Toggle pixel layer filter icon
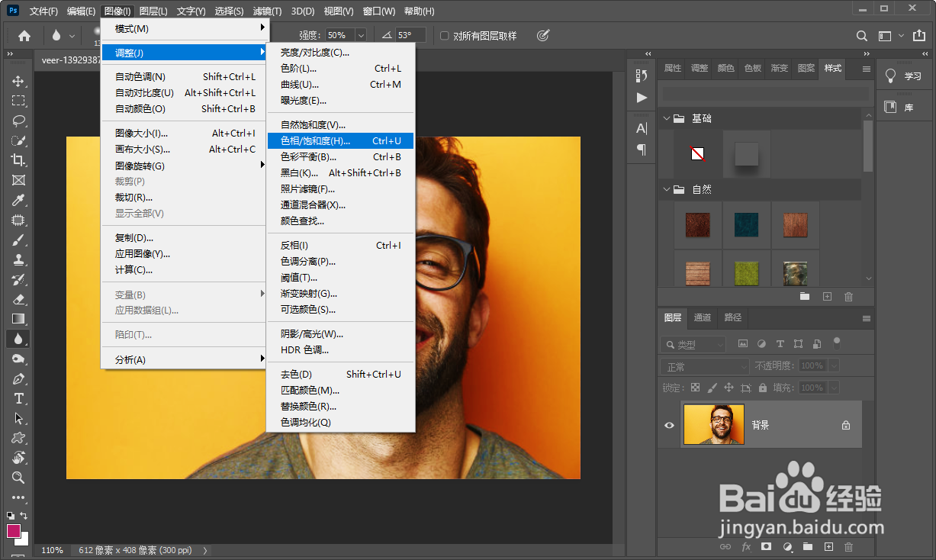 click(743, 344)
